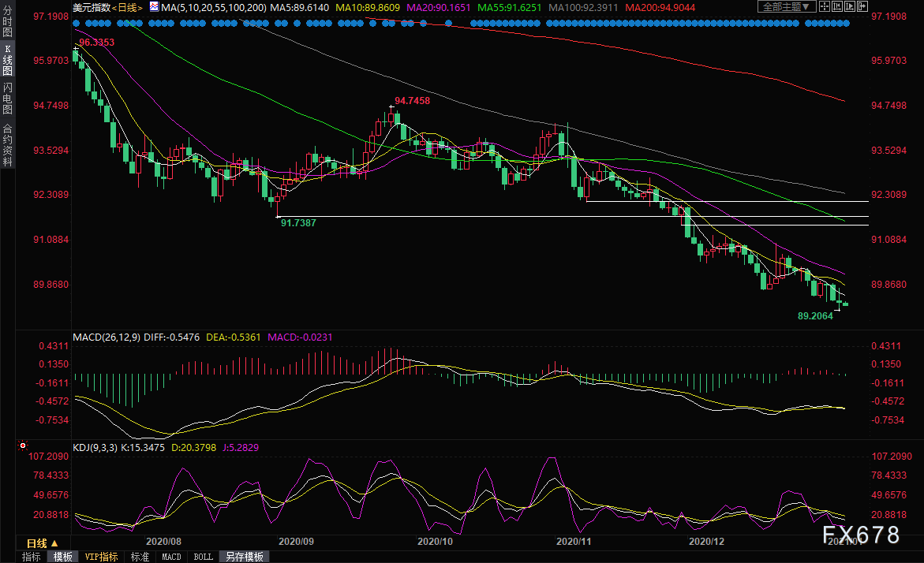This screenshot has height=563, width=924.
Task: Click the MA indicator chart icon
Action: 153,6
